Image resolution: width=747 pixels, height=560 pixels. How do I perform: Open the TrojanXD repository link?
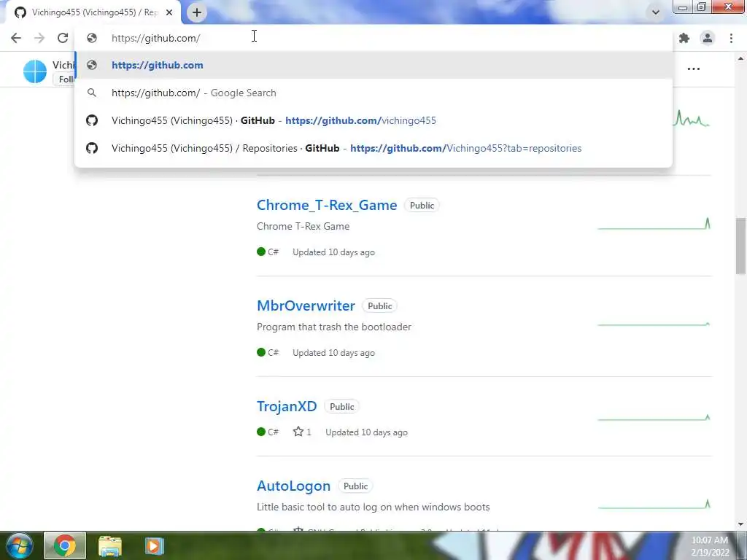(287, 406)
